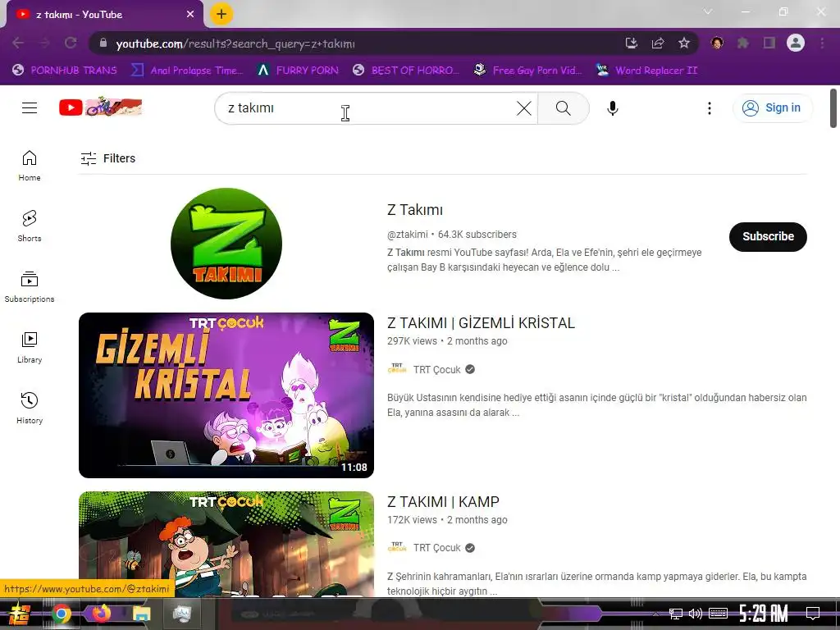
Task: Click extension avatar icon beside bookmark star
Action: (717, 43)
